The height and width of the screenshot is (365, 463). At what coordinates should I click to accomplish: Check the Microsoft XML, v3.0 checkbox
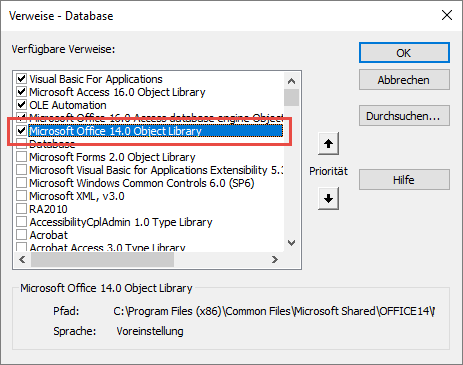pyautogui.click(x=22, y=196)
